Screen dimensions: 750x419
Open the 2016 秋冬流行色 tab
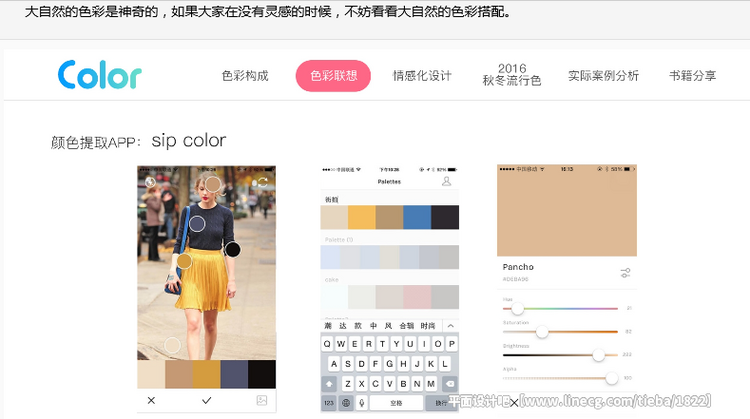pyautogui.click(x=511, y=75)
